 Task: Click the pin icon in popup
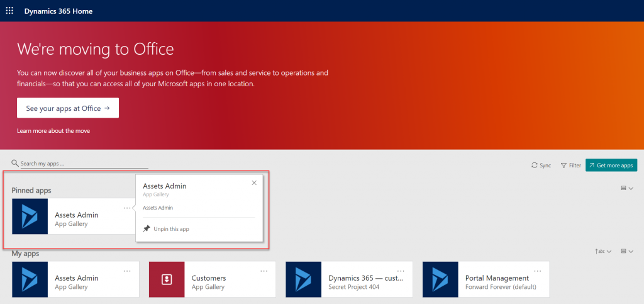(x=146, y=229)
